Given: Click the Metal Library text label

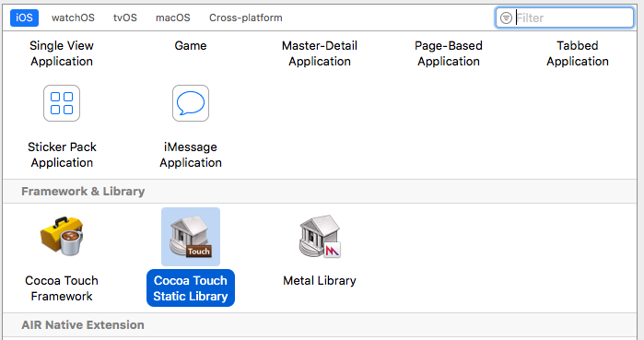Looking at the screenshot, I should [x=320, y=280].
